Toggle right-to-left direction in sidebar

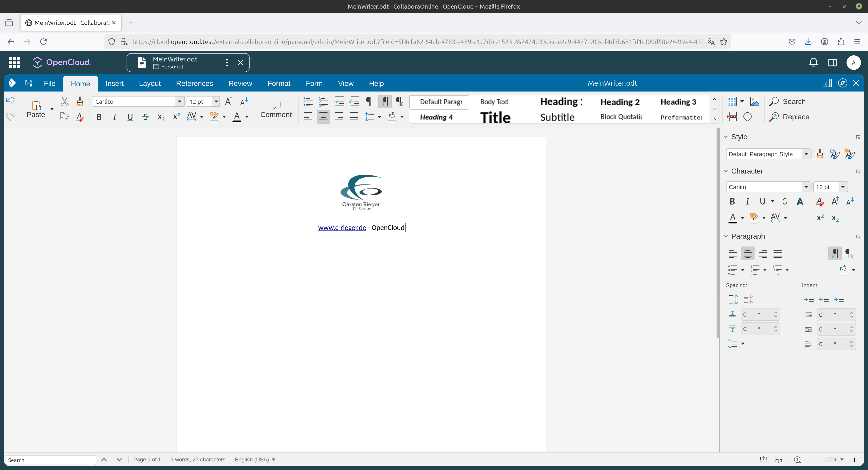click(850, 253)
